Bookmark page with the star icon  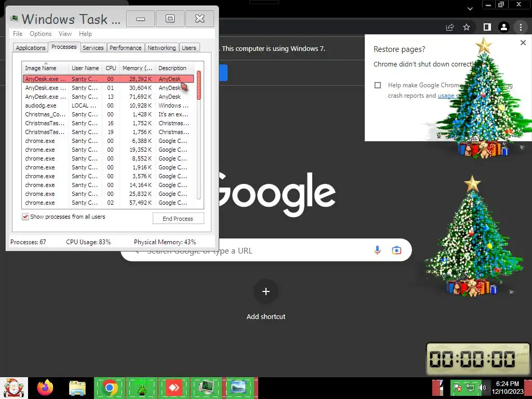click(467, 27)
